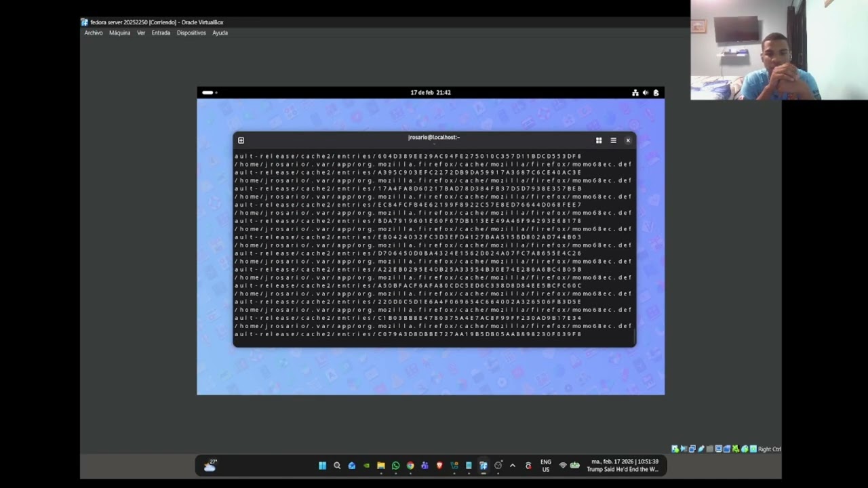Viewport: 868px width, 488px height.
Task: Open the Wi-Fi quick settings icon
Action: point(563,466)
